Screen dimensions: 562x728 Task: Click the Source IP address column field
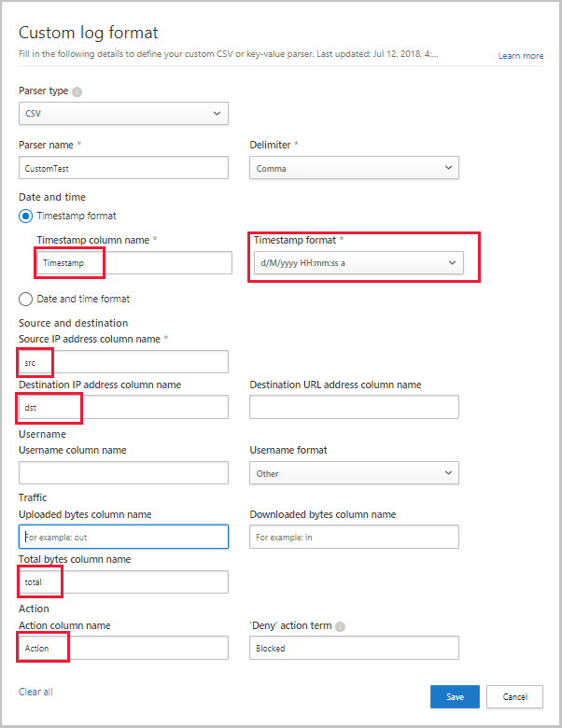click(123, 361)
